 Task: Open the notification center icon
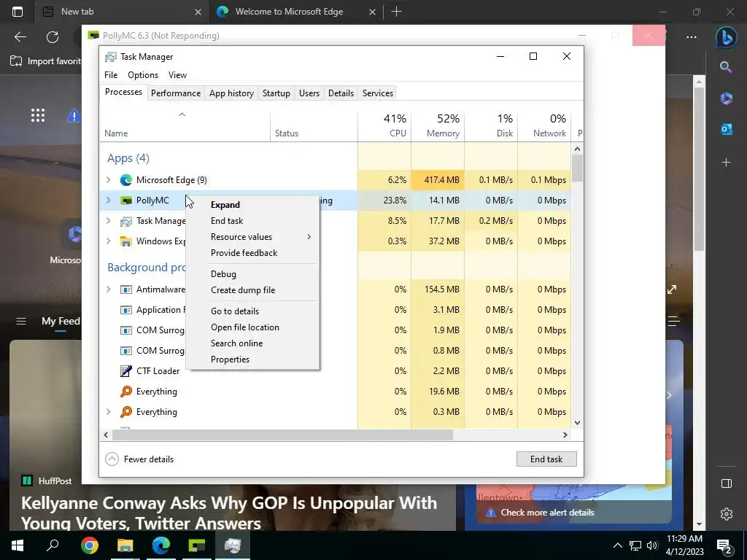coord(724,545)
